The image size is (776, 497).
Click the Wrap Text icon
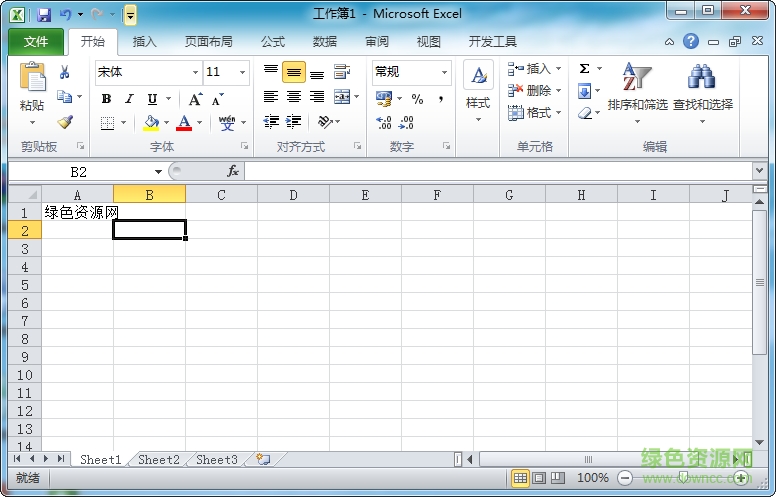342,72
